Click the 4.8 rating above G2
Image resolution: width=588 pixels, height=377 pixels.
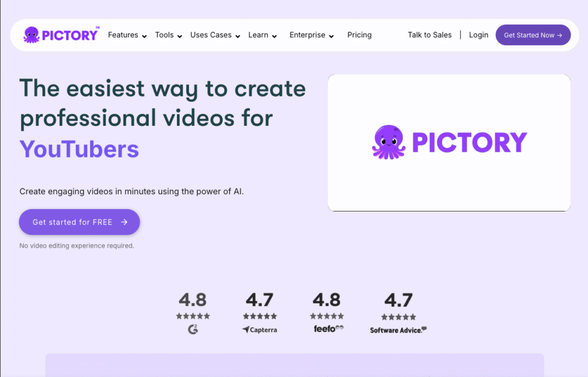point(193,299)
